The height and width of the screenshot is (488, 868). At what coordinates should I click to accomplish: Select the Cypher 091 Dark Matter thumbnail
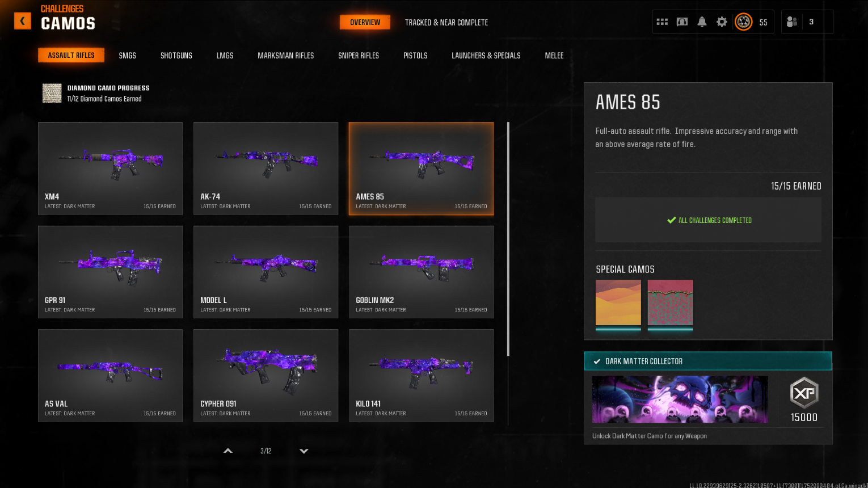pos(266,375)
